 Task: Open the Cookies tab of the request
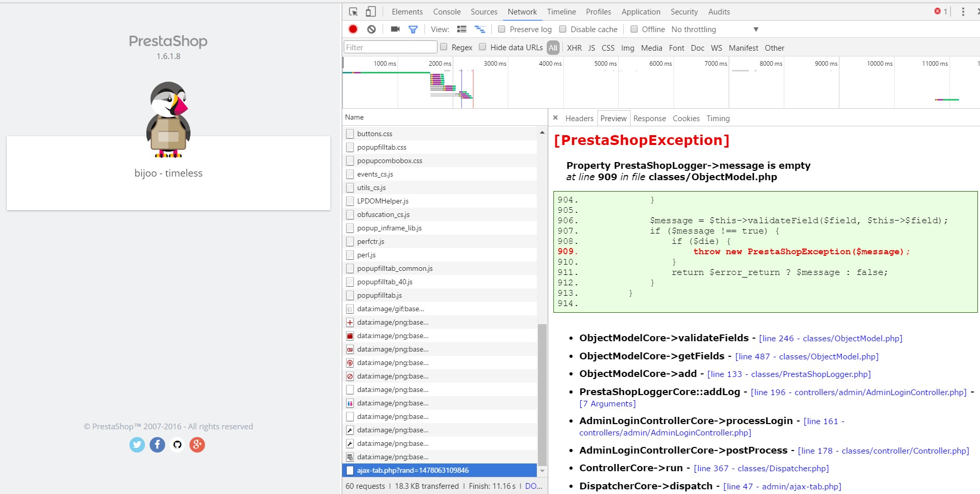686,118
